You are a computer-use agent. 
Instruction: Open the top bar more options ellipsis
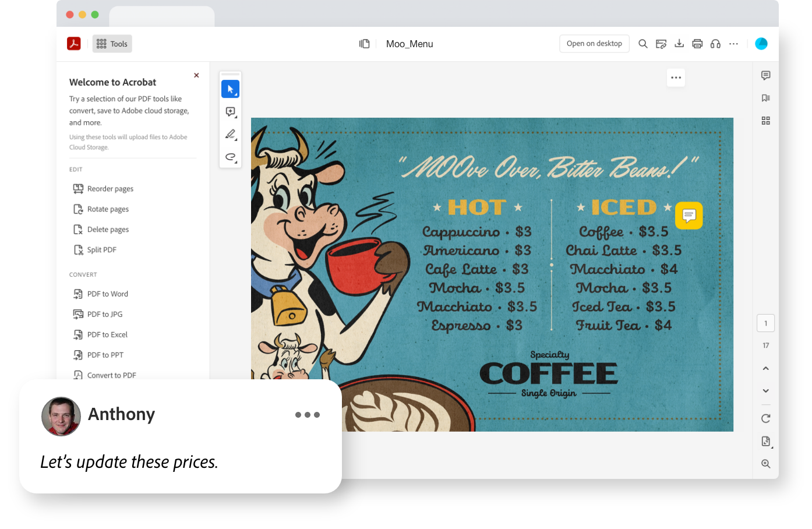click(733, 44)
